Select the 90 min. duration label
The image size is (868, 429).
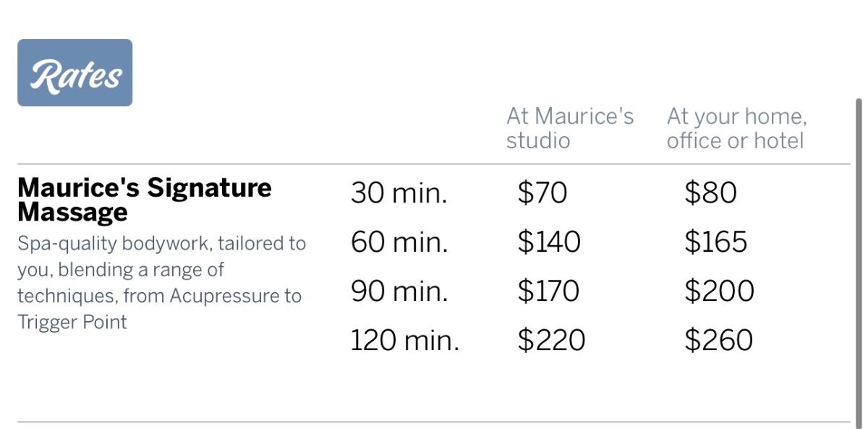(x=399, y=292)
